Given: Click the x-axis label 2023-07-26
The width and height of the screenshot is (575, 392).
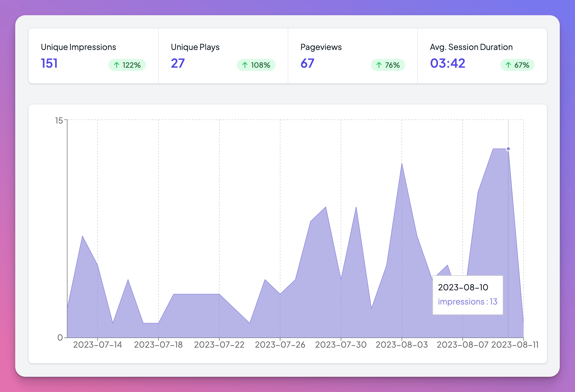Looking at the screenshot, I should click(x=280, y=345).
